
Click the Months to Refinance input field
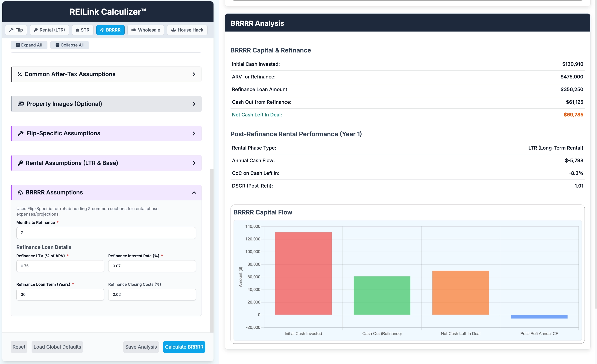106,233
